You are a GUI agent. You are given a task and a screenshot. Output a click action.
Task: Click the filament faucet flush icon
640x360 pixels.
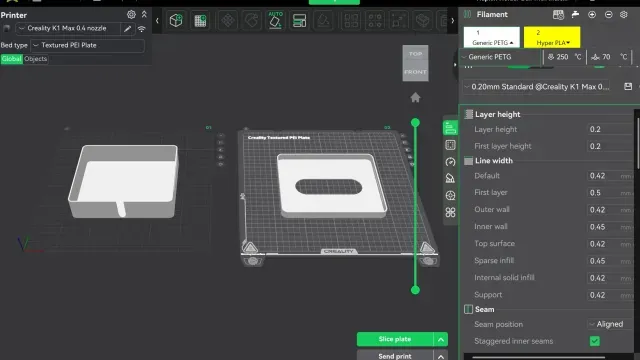(575, 14)
